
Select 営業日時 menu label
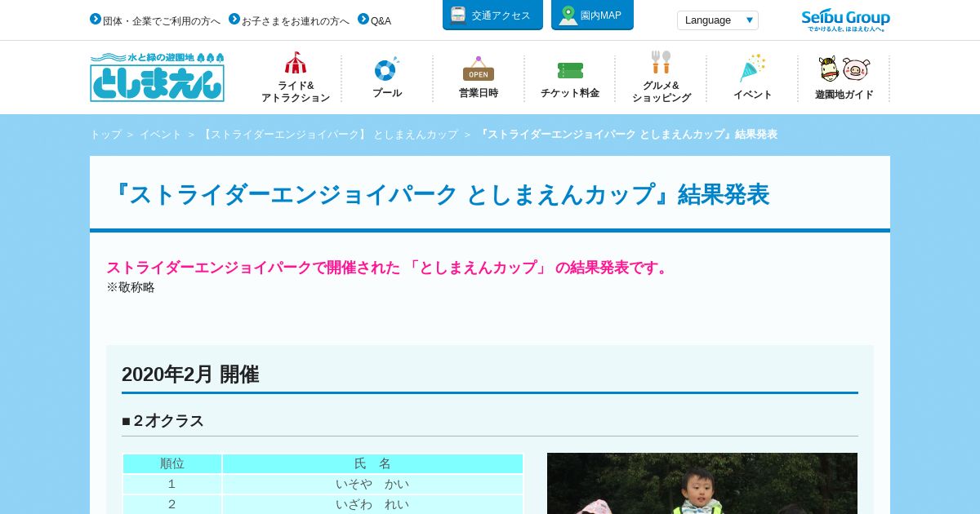point(479,93)
